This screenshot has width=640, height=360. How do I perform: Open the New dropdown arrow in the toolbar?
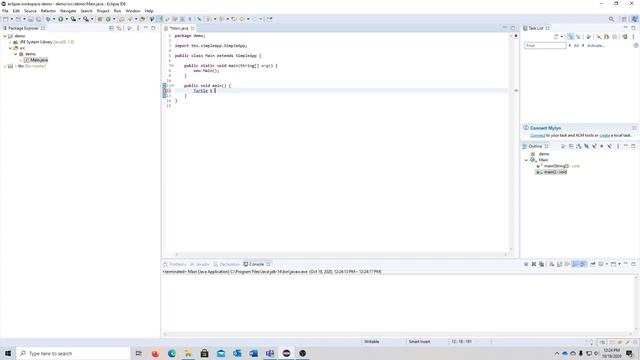click(12, 19)
